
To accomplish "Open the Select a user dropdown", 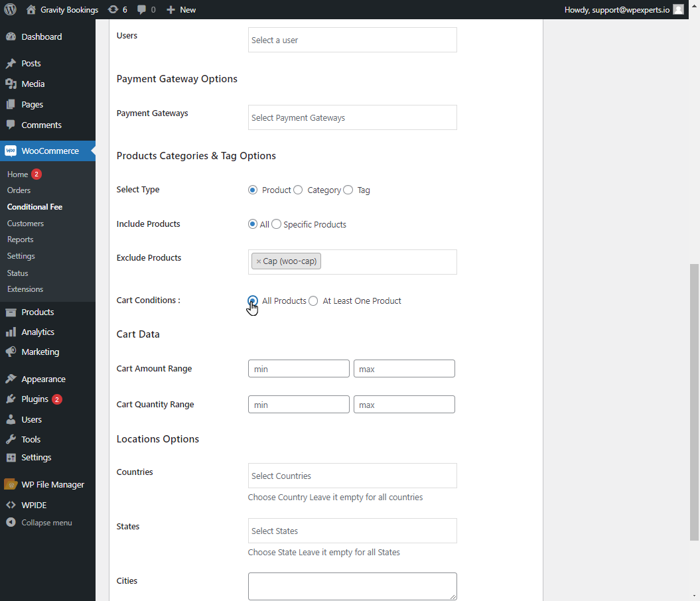I will click(352, 40).
